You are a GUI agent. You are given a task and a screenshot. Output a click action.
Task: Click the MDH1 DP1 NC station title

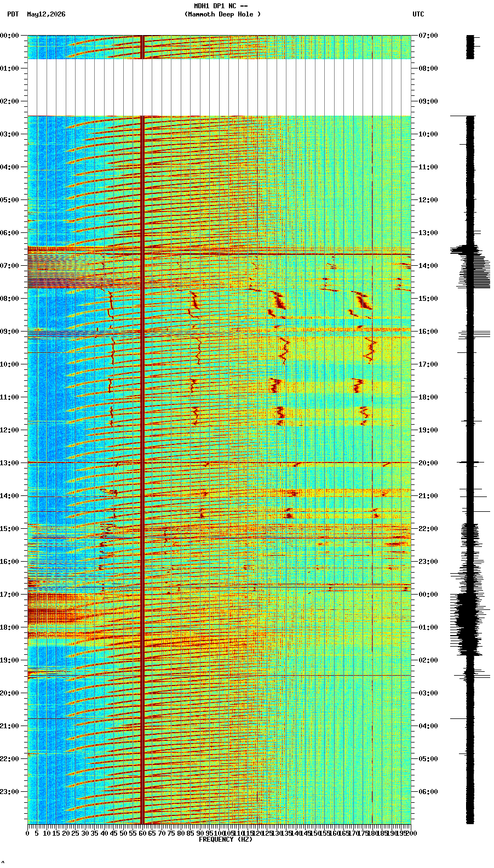(221, 6)
